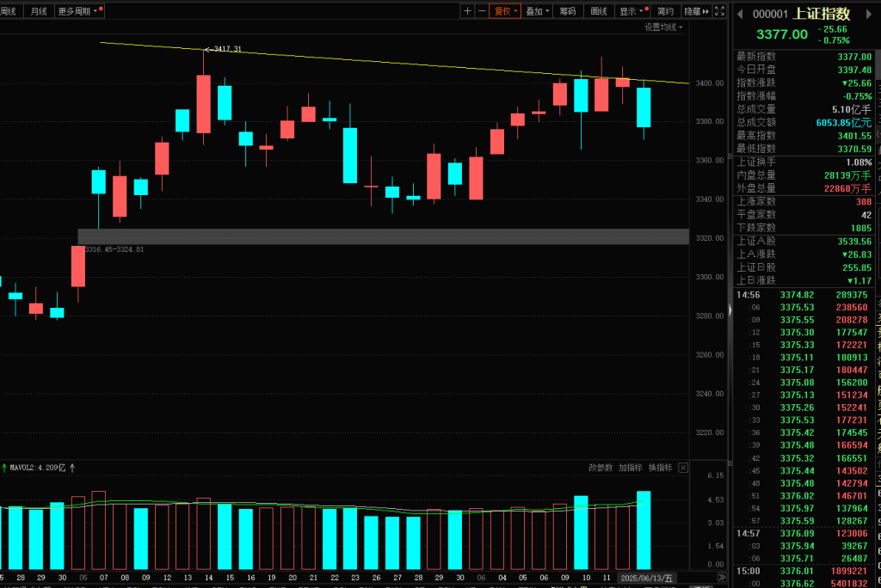Open the 筹码 chip distribution view
Viewport: 881px width, 588px height.
pos(568,10)
